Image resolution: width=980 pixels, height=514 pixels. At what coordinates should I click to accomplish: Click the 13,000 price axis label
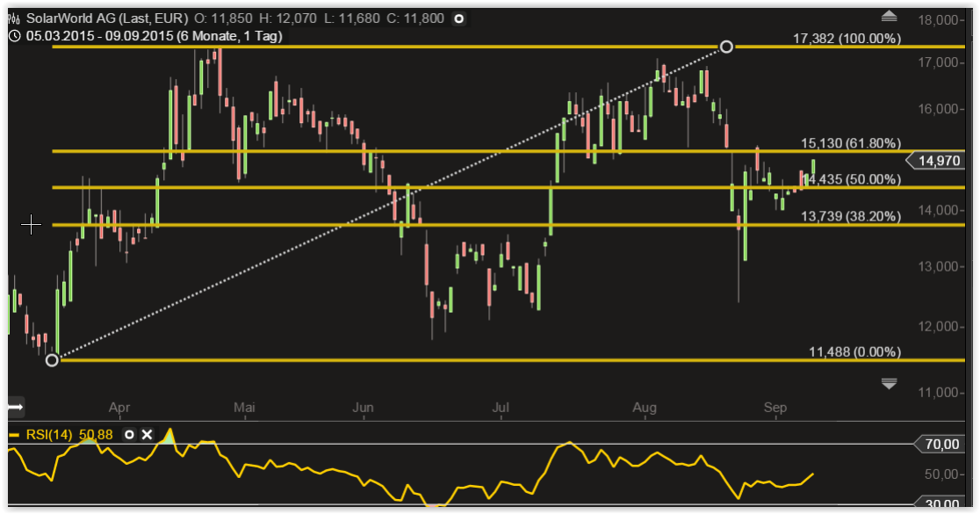pos(938,266)
